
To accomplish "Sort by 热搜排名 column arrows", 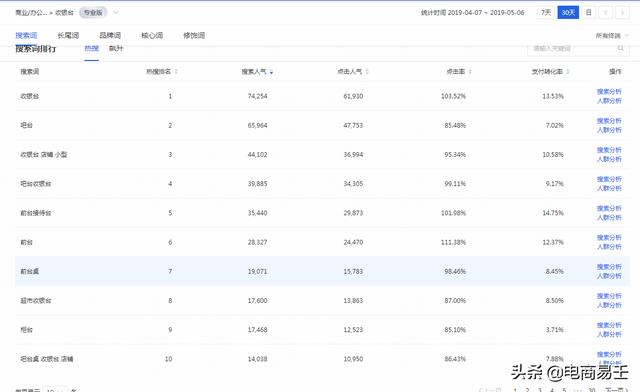I will pos(176,71).
